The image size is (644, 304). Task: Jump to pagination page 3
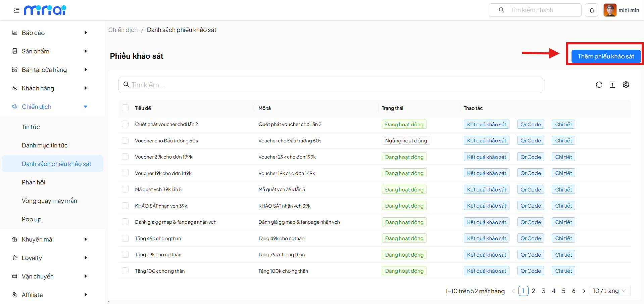coord(543,291)
